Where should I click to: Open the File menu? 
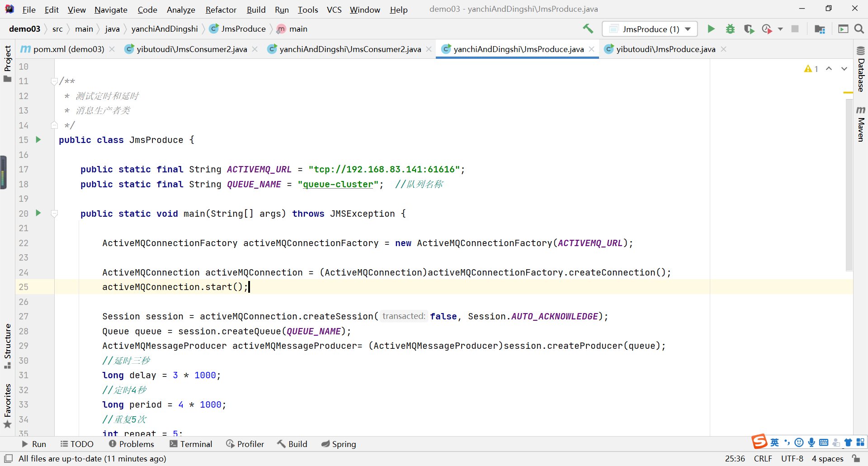coord(29,10)
